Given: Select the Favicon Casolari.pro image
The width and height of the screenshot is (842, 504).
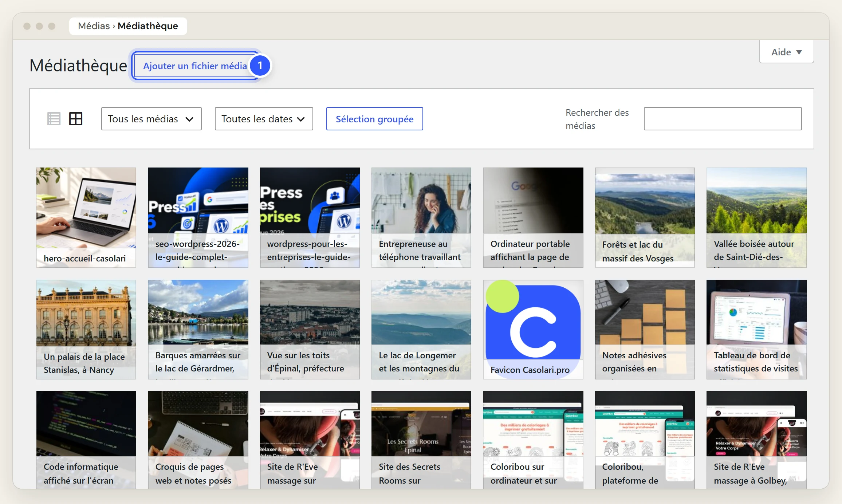Looking at the screenshot, I should pyautogui.click(x=533, y=330).
